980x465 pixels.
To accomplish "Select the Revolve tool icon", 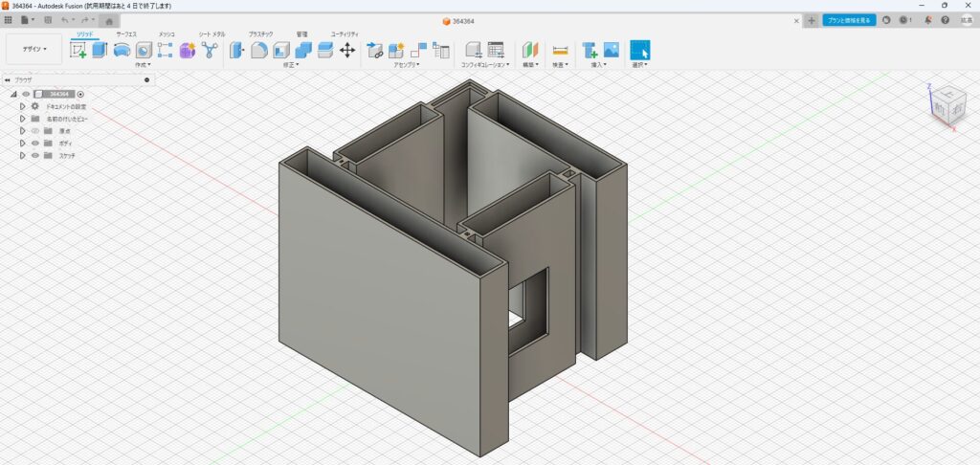I will coord(122,50).
